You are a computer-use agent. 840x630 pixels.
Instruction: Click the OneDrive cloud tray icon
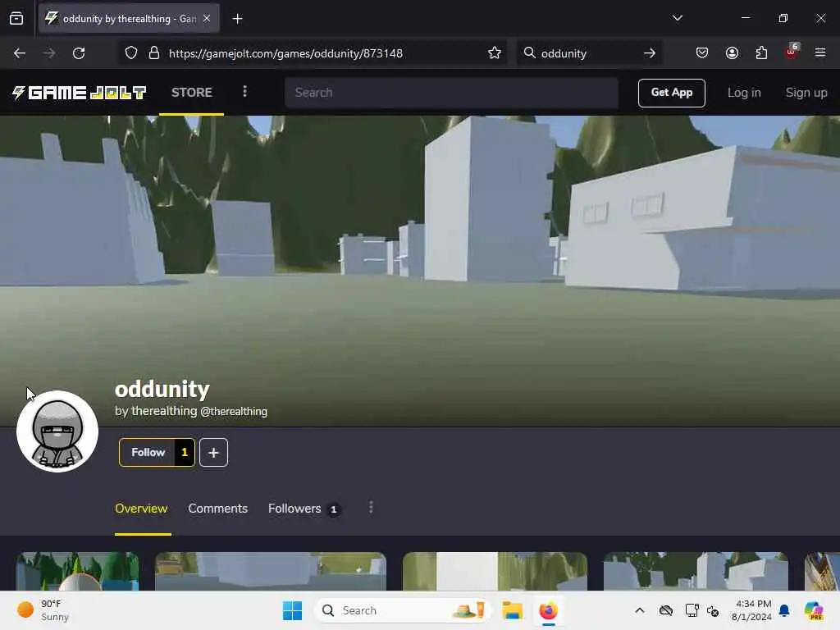tap(666, 610)
